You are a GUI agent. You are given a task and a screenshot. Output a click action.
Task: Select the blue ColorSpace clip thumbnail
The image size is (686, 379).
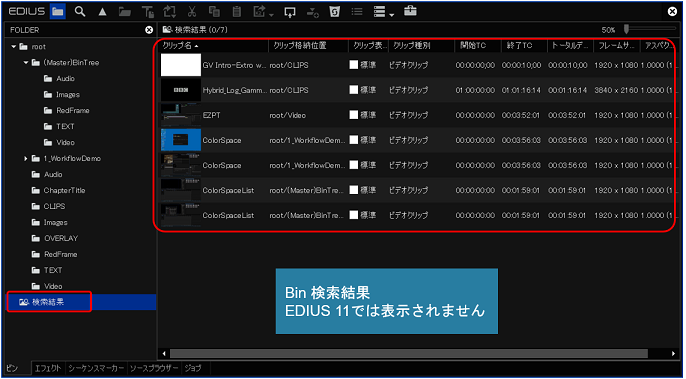[181, 140]
